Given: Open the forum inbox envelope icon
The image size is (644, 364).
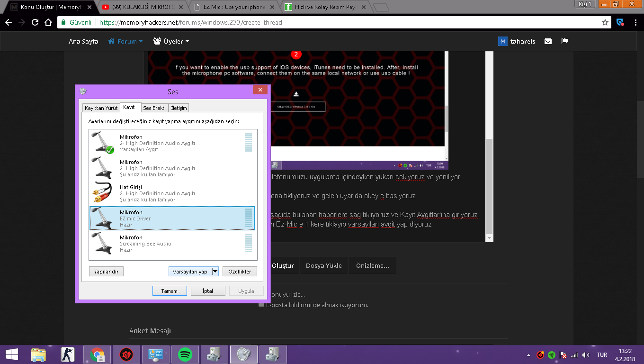Looking at the screenshot, I should [548, 41].
